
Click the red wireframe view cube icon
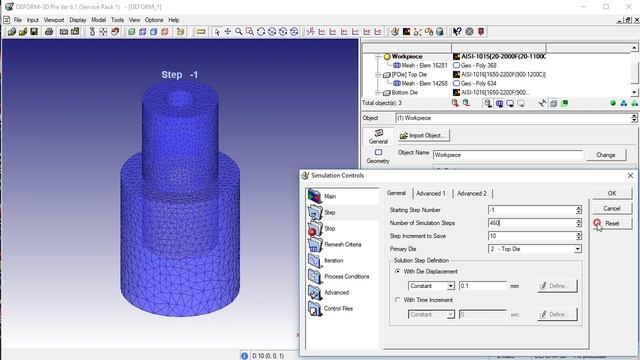tap(164, 31)
